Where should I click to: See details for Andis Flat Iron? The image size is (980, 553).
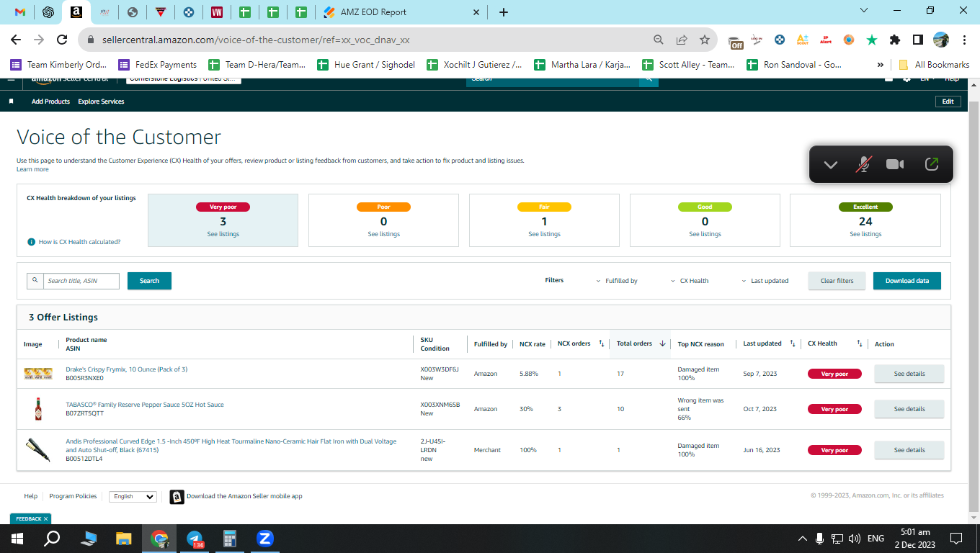pyautogui.click(x=909, y=450)
